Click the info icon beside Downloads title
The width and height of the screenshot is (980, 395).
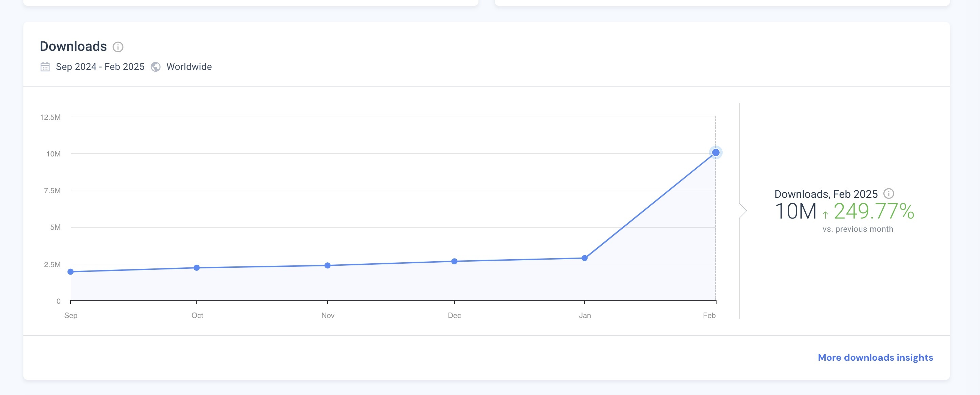coord(118,47)
